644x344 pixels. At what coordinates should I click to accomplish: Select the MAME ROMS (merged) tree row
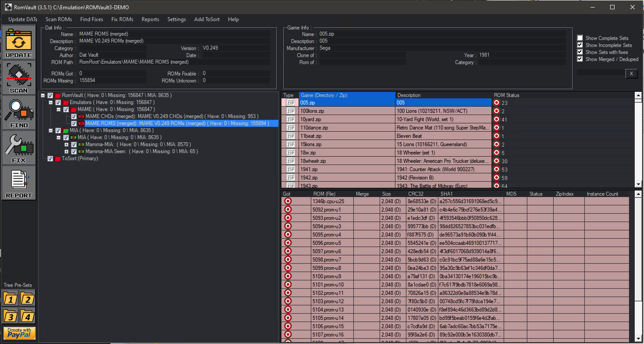(177, 123)
